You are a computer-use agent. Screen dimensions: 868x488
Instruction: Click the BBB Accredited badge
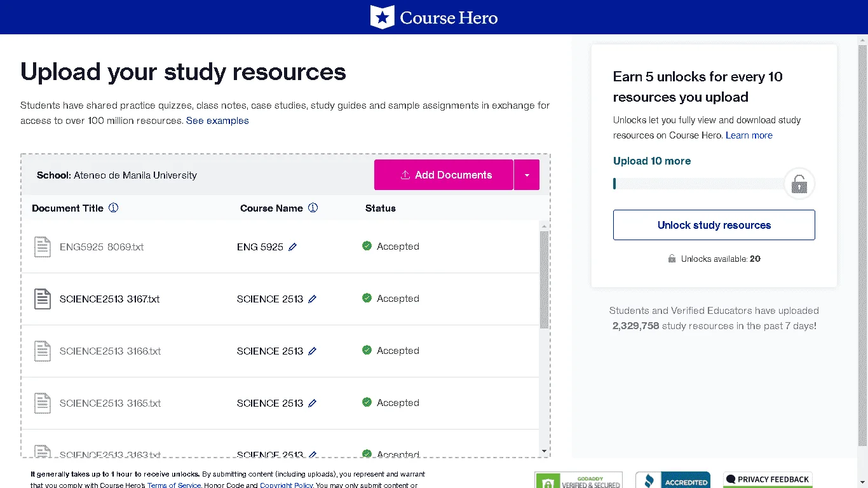pos(673,480)
